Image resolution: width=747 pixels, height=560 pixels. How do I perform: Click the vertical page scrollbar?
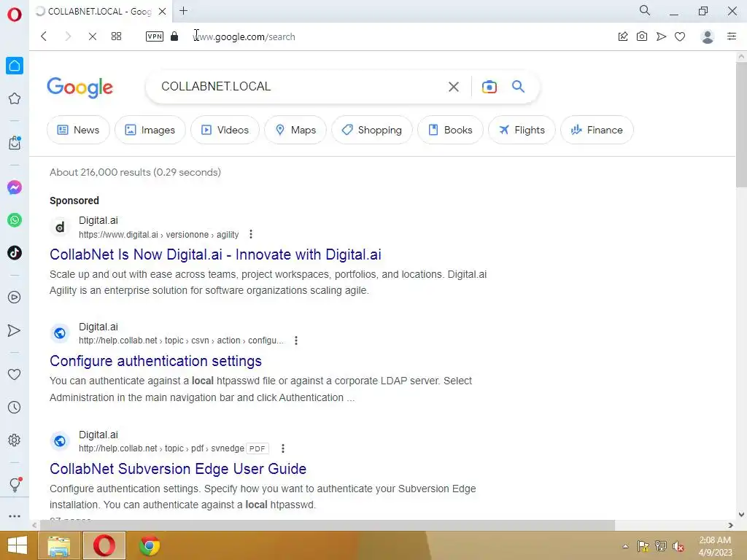(x=741, y=124)
